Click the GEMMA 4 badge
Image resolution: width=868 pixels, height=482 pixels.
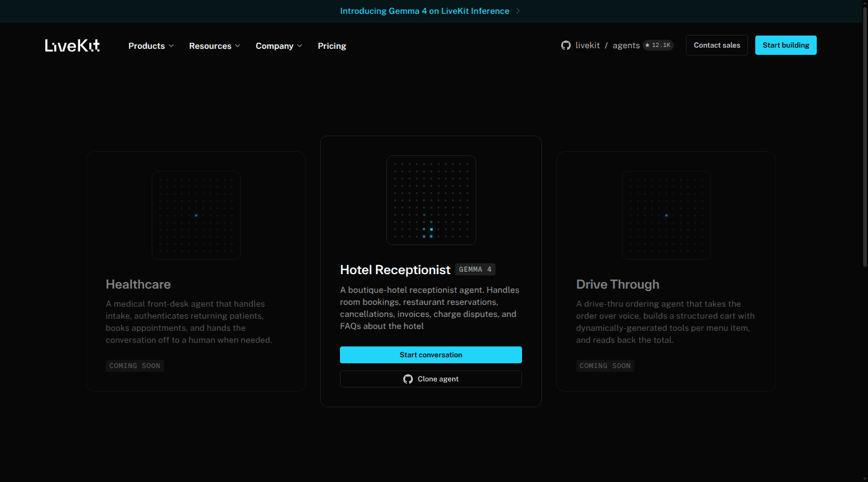(x=476, y=269)
